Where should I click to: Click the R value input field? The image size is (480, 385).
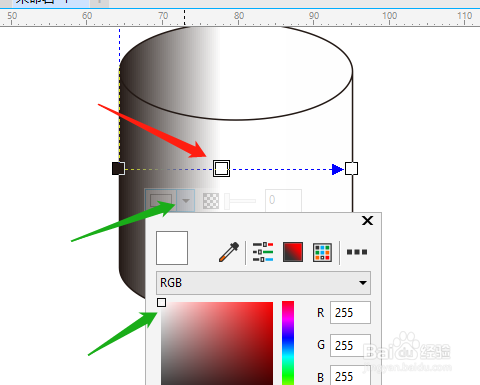pyautogui.click(x=350, y=313)
